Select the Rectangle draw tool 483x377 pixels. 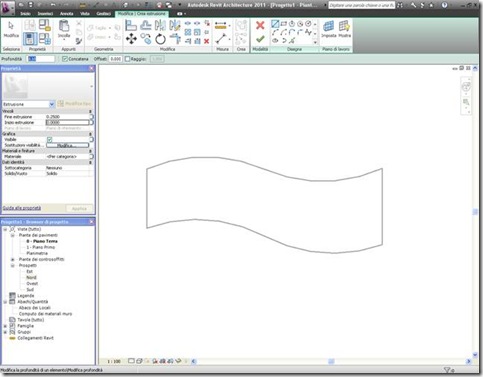coord(284,24)
